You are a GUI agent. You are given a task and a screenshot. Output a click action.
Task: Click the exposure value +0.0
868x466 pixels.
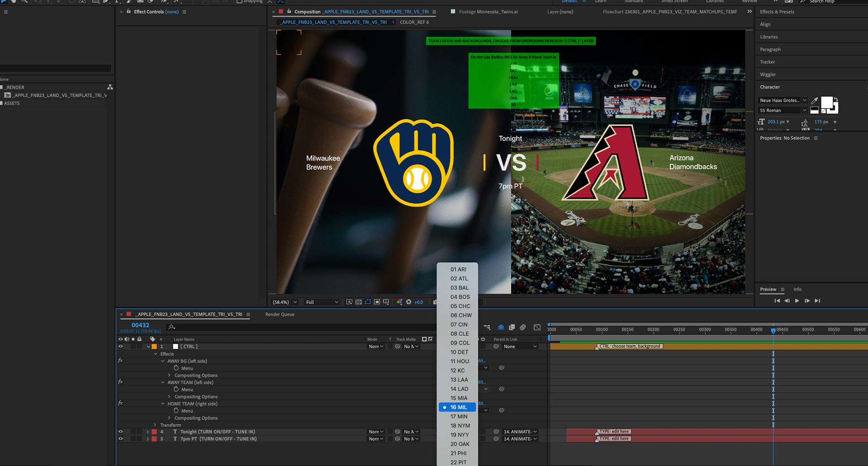point(419,302)
